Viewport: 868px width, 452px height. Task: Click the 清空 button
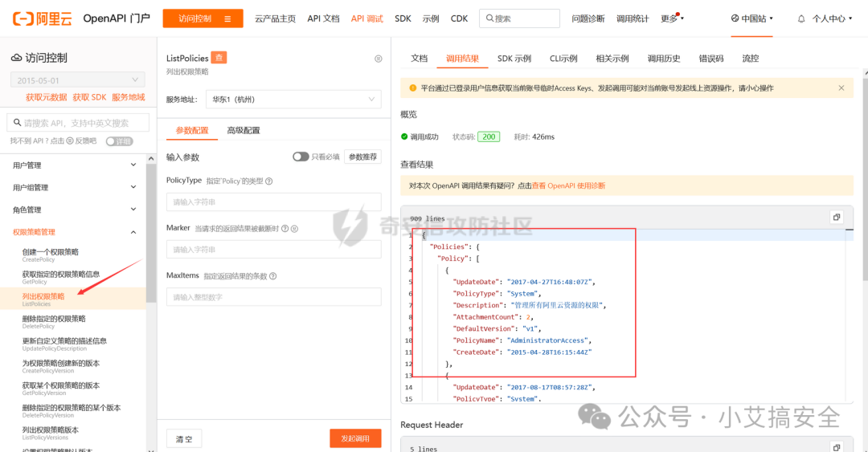click(x=184, y=438)
